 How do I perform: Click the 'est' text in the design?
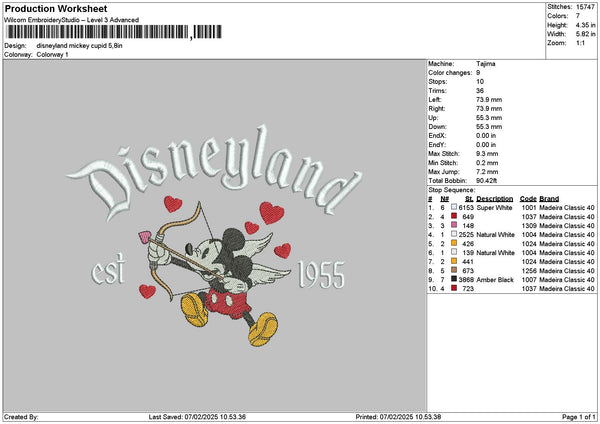point(109,271)
